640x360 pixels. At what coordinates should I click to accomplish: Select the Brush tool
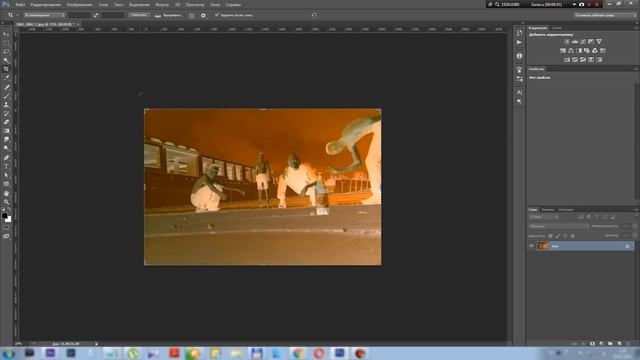[6, 96]
